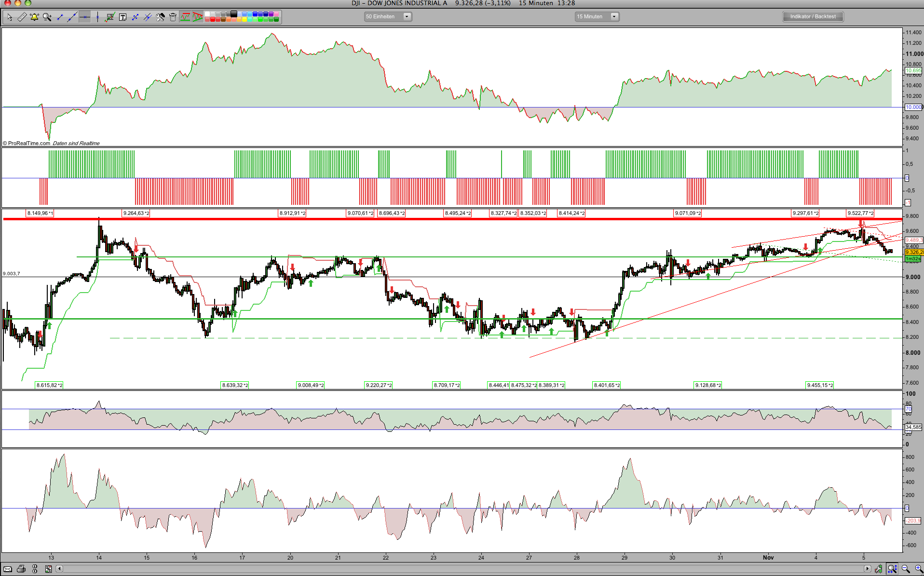This screenshot has height=576, width=924.
Task: Toggle the horizontal line drawing tool
Action: tap(85, 17)
